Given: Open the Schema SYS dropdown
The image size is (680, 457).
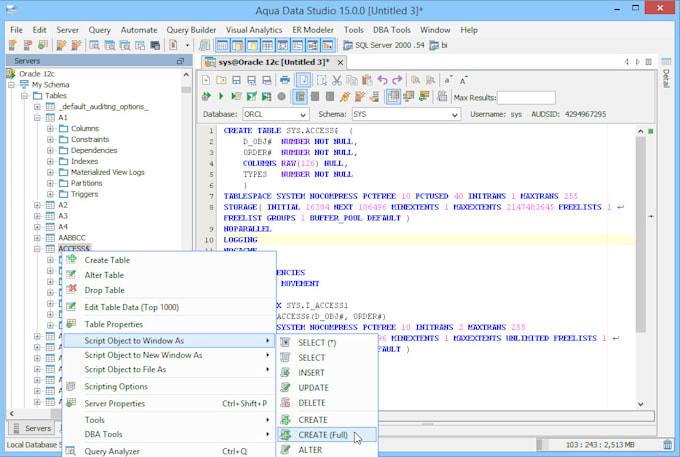Looking at the screenshot, I should pos(454,115).
